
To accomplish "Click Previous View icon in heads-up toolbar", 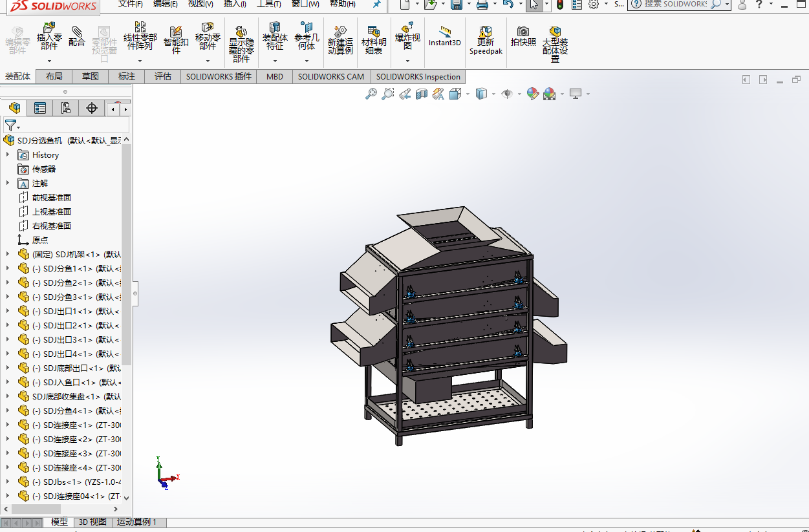I will point(404,94).
